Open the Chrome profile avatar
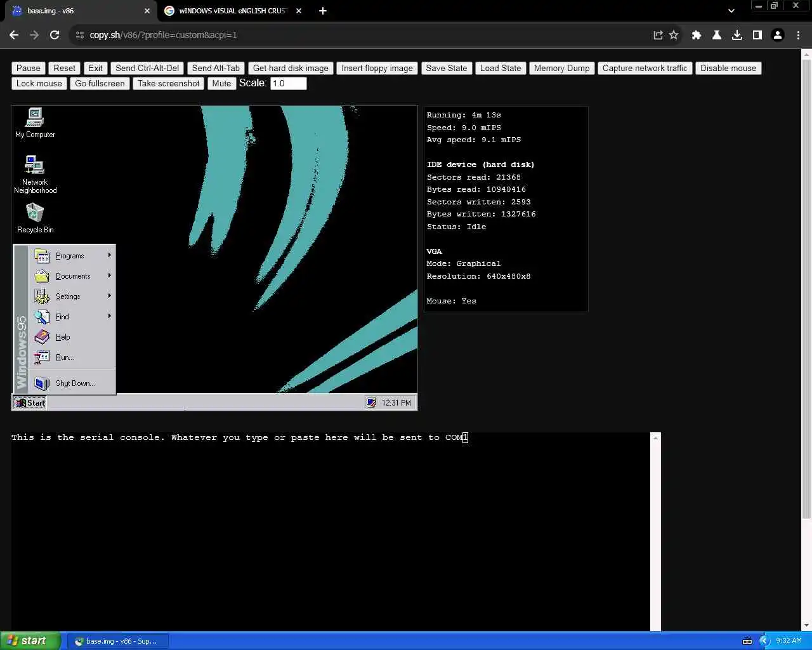The height and width of the screenshot is (650, 812). (x=778, y=35)
